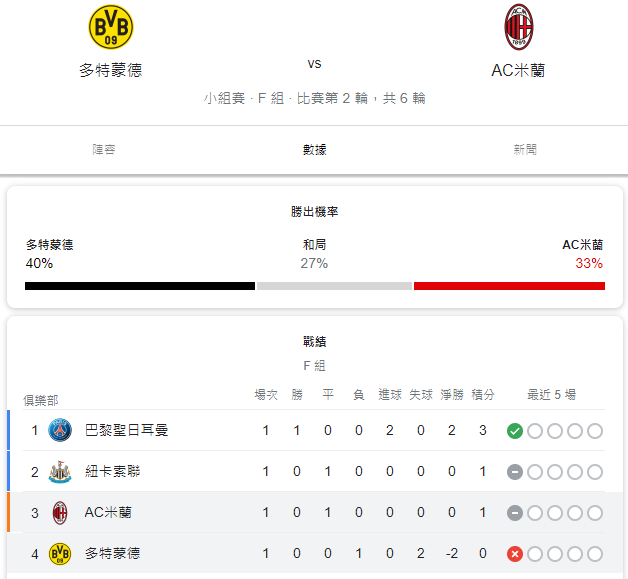This screenshot has width=628, height=579.
Task: Click the red AC Milan probability bar
Action: pyautogui.click(x=509, y=286)
